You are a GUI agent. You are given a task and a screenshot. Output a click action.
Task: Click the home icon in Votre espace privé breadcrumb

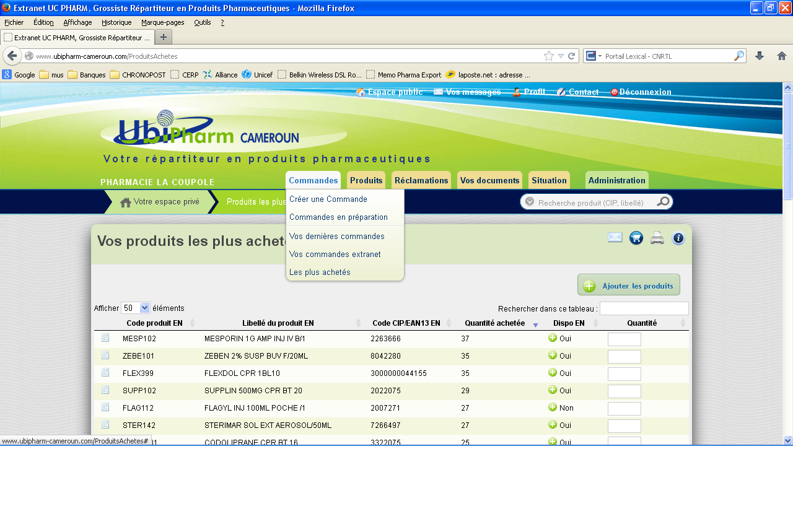point(126,202)
